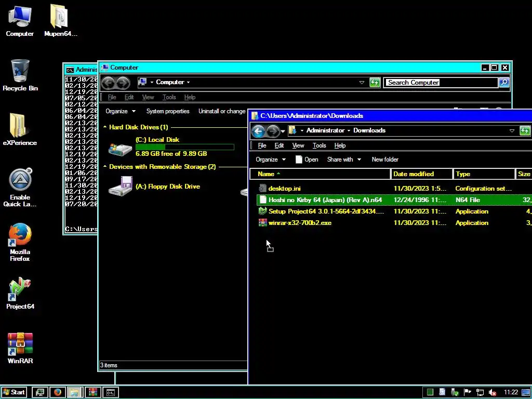
Task: Click the Search Computer magnifier button
Action: (504, 83)
